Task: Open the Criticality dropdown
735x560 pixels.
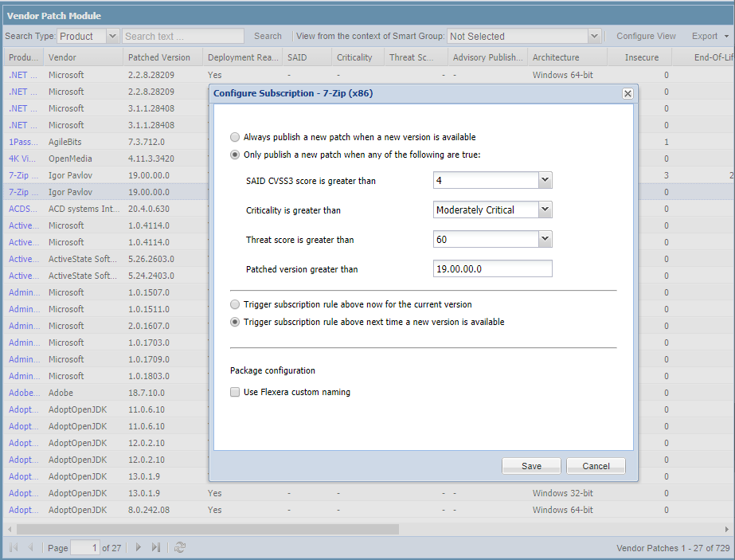Action: click(545, 210)
